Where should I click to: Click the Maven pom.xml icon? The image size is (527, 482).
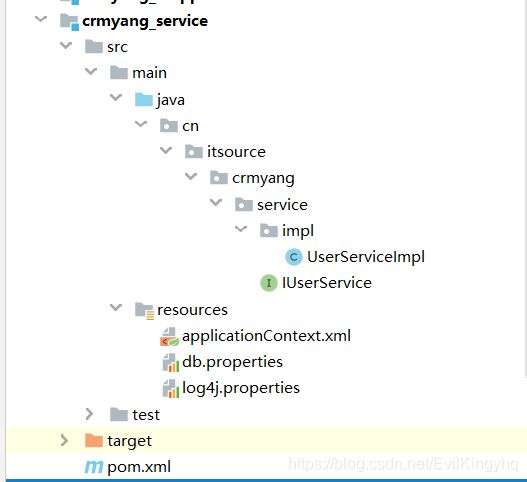pos(94,467)
